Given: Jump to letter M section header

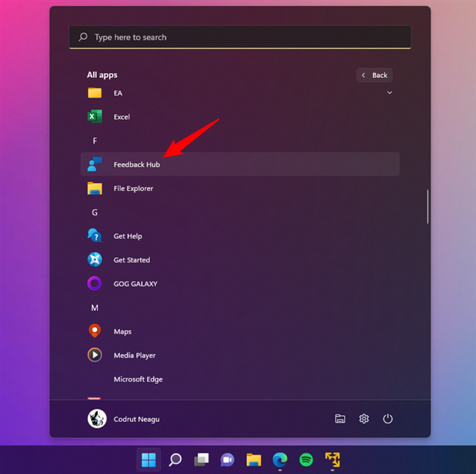Looking at the screenshot, I should coord(95,308).
